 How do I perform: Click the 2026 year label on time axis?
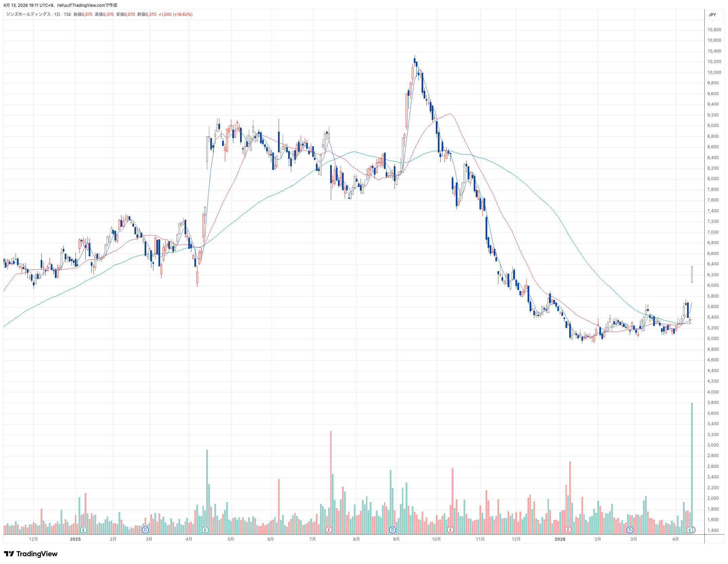coord(560,539)
